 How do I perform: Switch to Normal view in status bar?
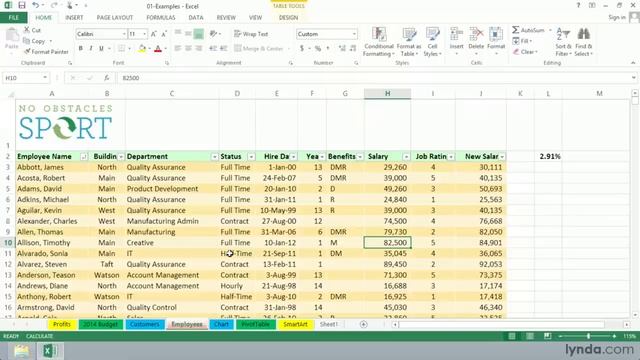pos(511,336)
